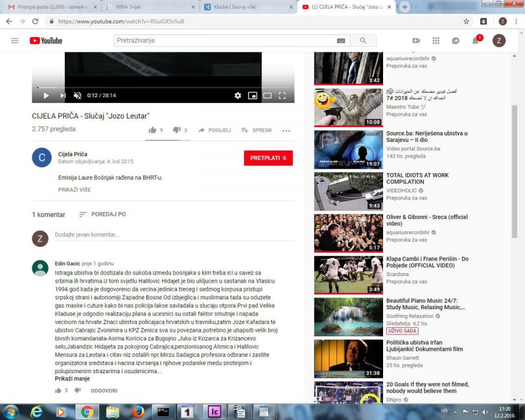Switch to the Klix.ba browser tab
The image size is (525, 420).
[248, 7]
